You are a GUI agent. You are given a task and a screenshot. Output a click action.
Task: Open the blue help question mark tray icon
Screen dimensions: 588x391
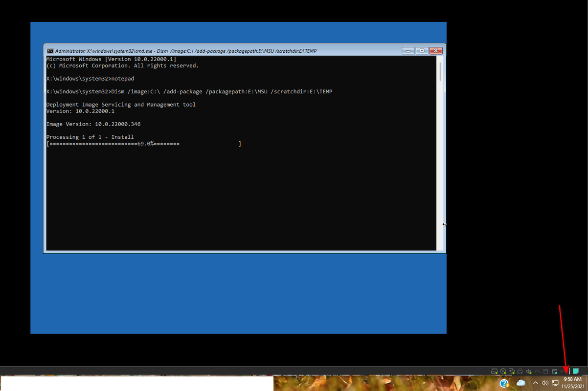pos(504,383)
